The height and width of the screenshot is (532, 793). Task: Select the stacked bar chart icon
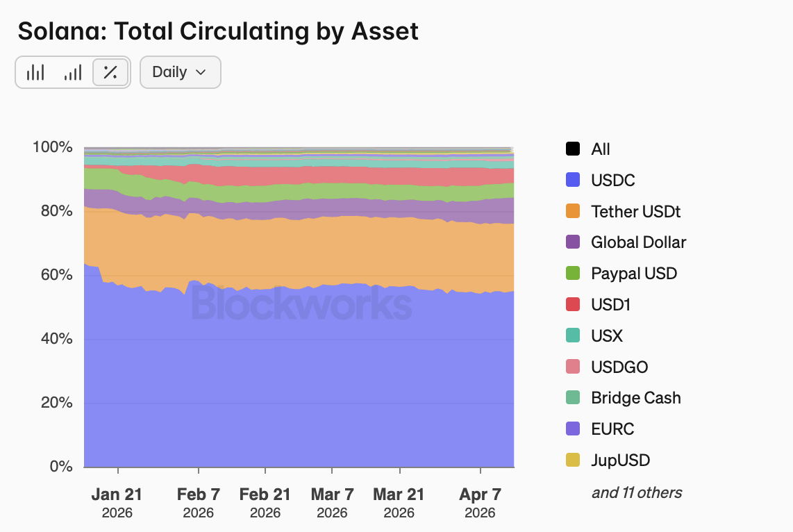(72, 72)
